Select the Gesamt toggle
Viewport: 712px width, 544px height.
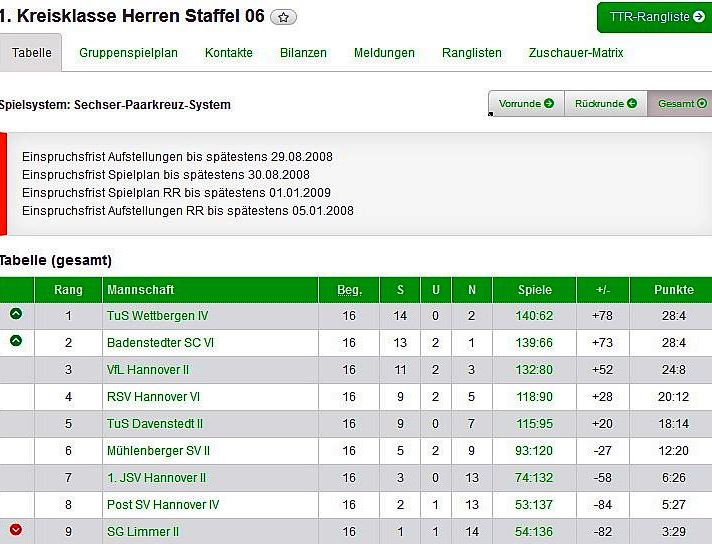(681, 103)
